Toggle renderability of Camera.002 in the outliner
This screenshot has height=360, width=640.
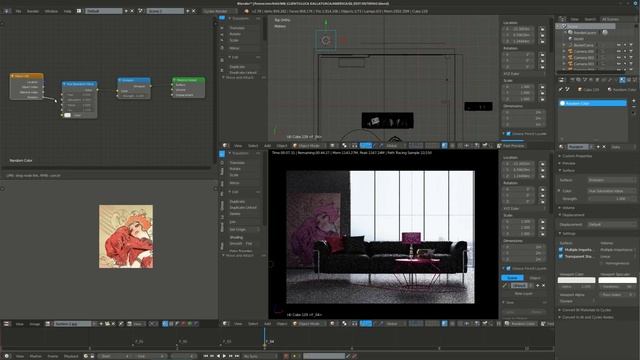coord(631,58)
